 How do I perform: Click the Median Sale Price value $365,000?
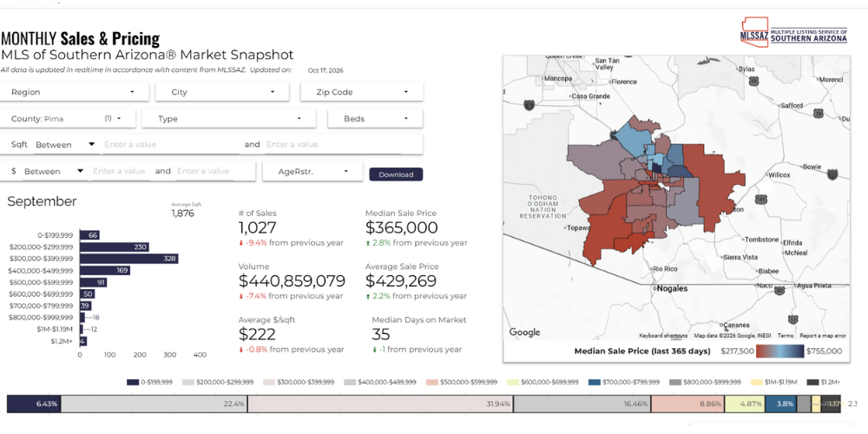[402, 227]
